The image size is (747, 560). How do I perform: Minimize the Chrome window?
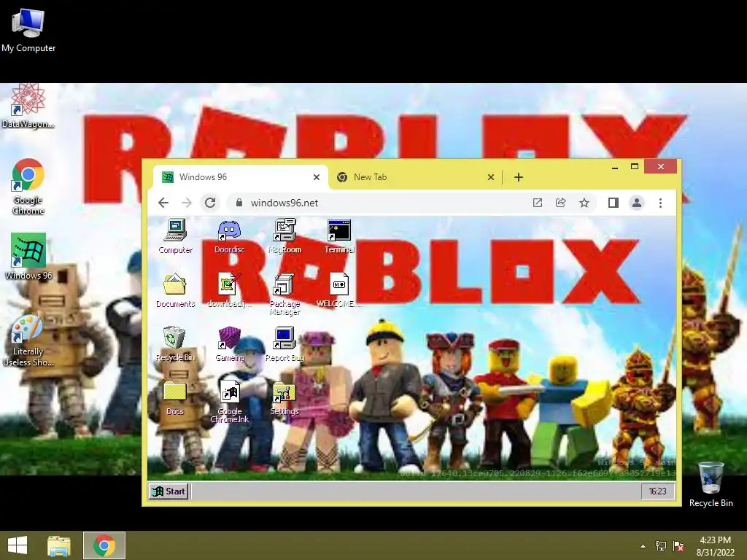(615, 167)
